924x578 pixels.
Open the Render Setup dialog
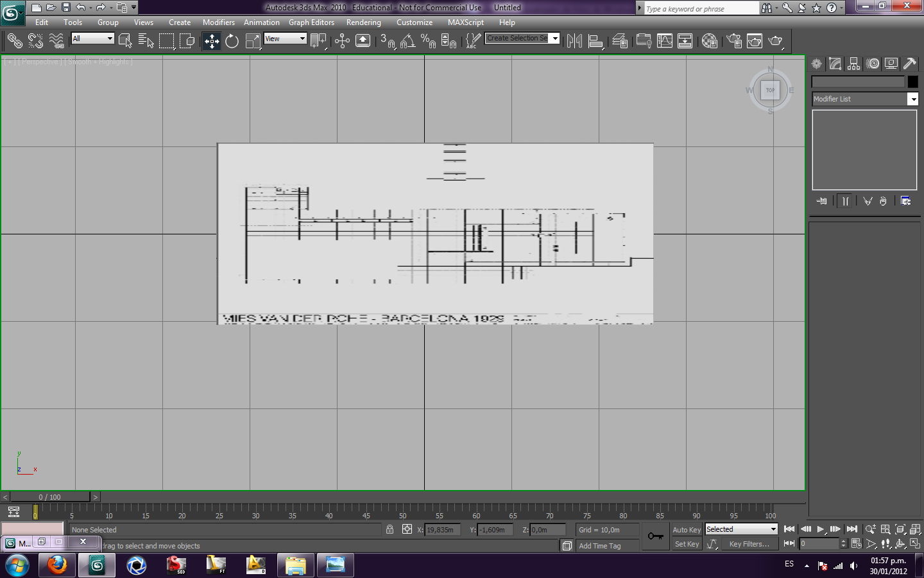734,41
